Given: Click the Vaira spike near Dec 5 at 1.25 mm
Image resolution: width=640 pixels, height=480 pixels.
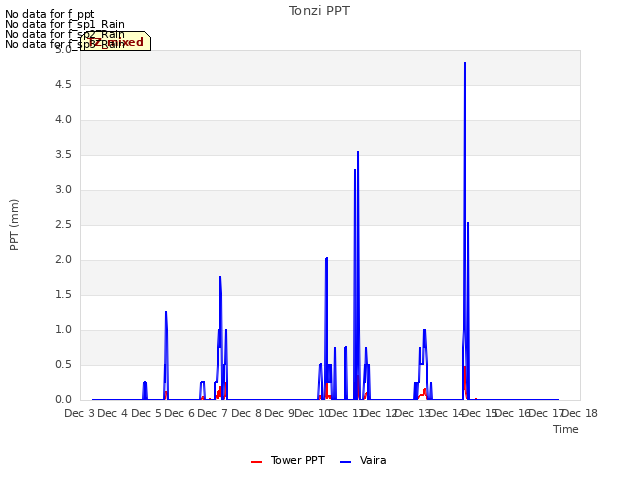Looking at the screenshot, I should point(166,312).
